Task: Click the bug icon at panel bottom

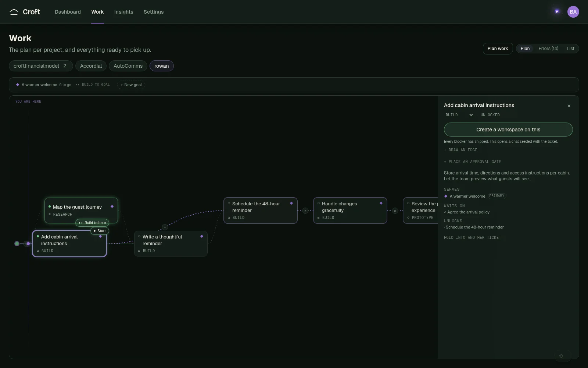Action: (561, 356)
